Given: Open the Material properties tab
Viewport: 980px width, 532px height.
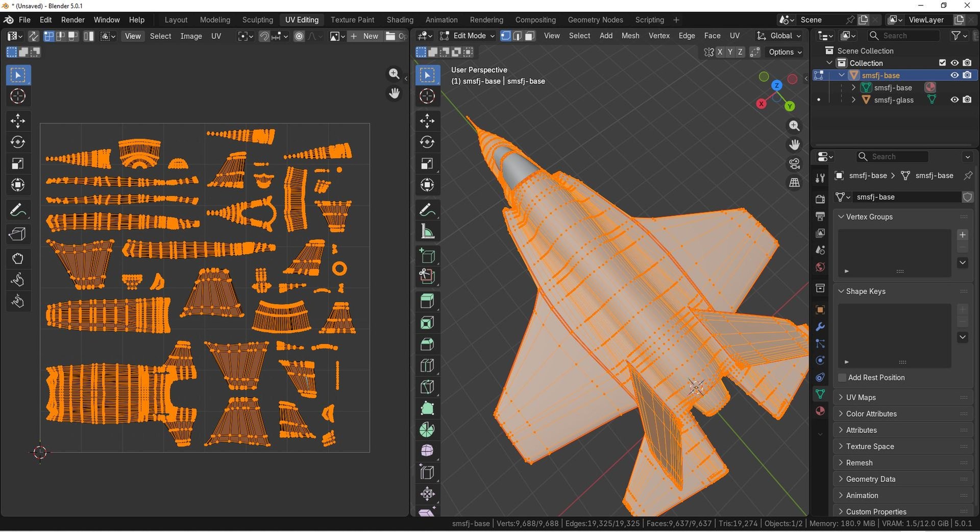Looking at the screenshot, I should pos(820,411).
